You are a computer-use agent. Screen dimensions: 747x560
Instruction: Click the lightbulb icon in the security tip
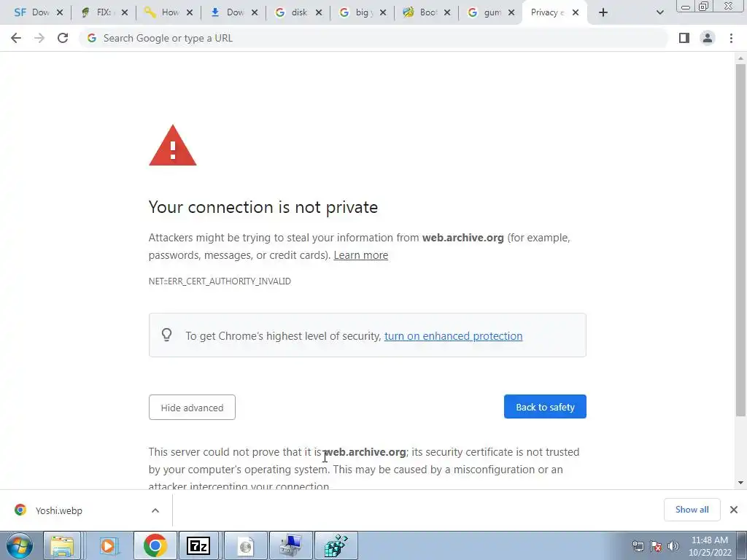tap(167, 335)
